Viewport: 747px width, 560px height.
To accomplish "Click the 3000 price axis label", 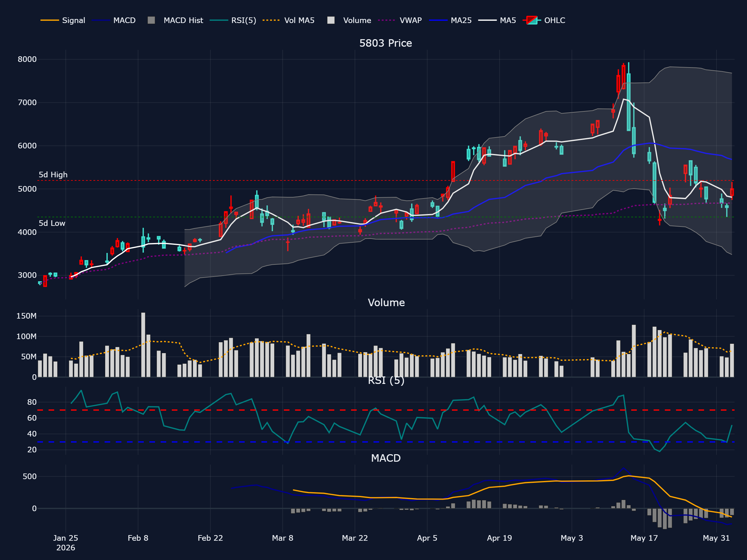I will [27, 275].
